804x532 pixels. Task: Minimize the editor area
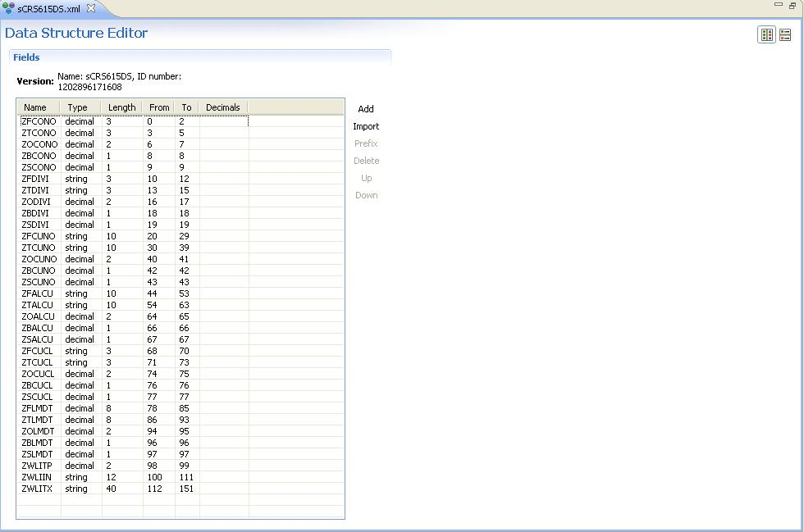[x=779, y=5]
